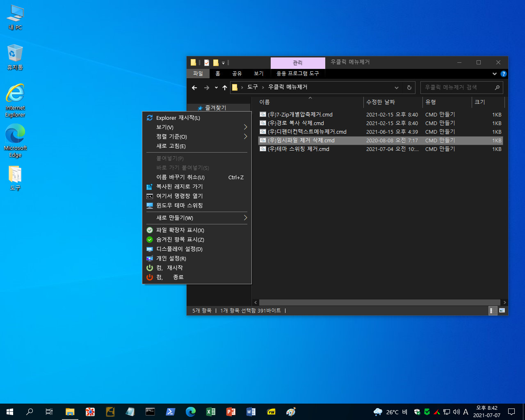The height and width of the screenshot is (420, 525).
Task: Switch to large icons view in status bar
Action: [502, 310]
